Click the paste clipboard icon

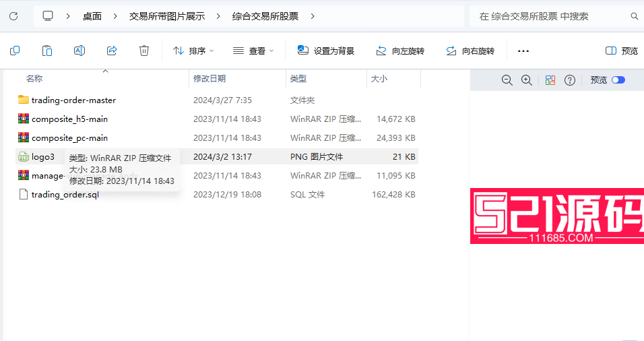46,51
